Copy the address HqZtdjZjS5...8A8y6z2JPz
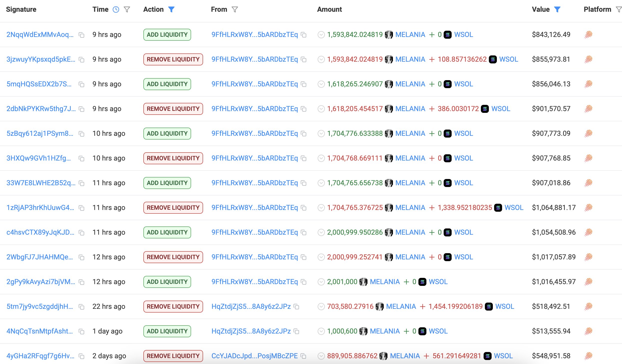The image size is (622, 364). 296,306
